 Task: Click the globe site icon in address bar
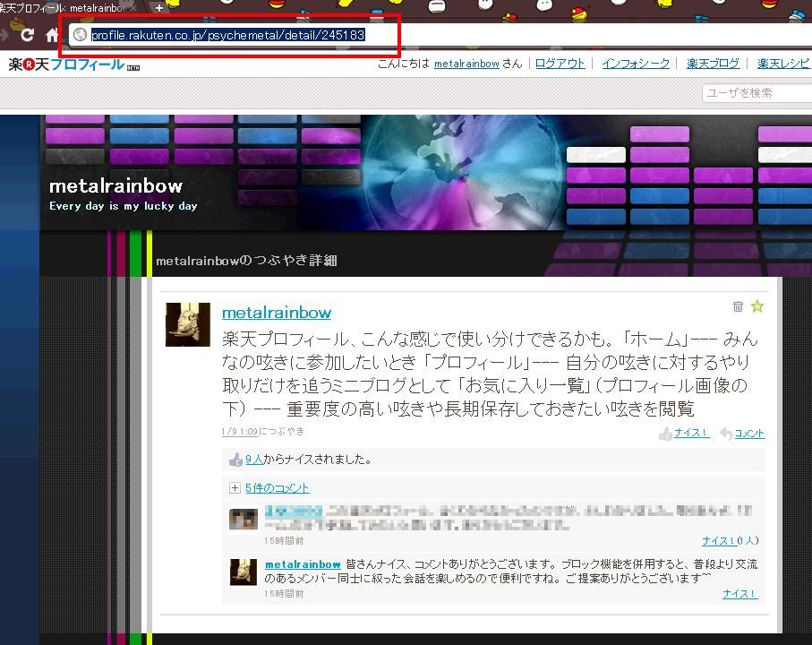pyautogui.click(x=80, y=35)
